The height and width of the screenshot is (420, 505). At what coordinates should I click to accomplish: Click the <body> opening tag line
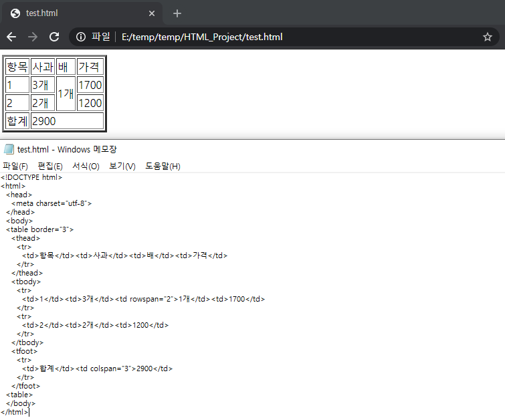pyautogui.click(x=19, y=221)
